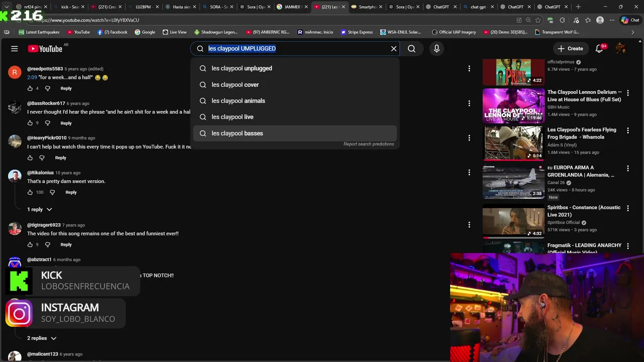
Task: Add this page to favorites star
Action: tap(538, 20)
